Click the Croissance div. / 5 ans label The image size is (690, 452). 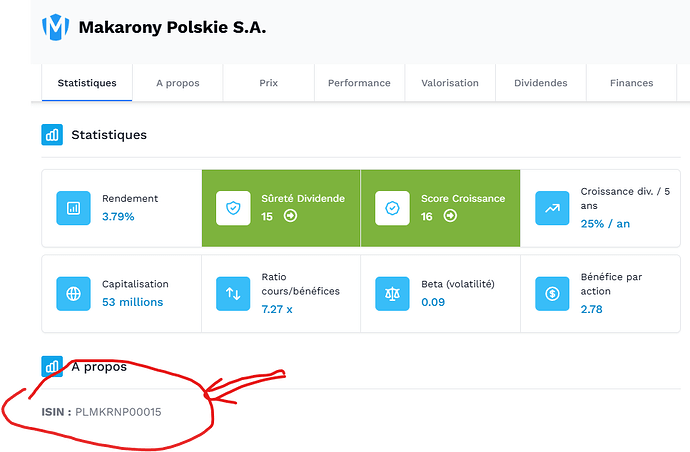[x=625, y=198]
